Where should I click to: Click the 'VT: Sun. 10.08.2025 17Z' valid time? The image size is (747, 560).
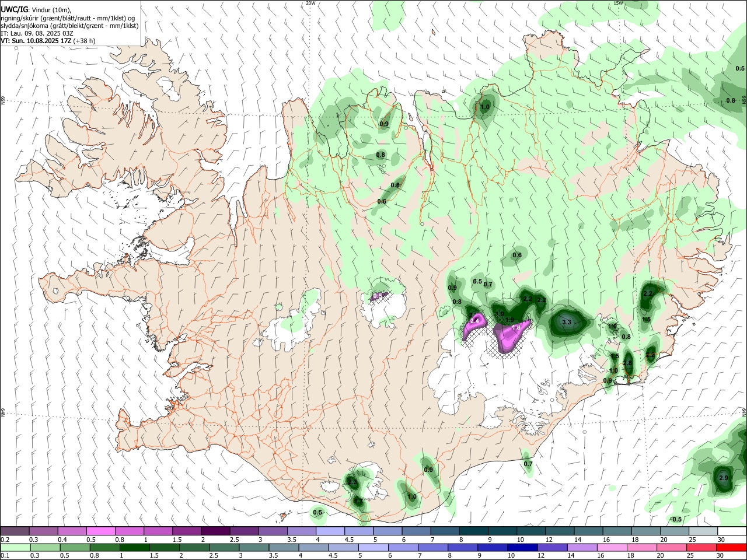pos(36,41)
